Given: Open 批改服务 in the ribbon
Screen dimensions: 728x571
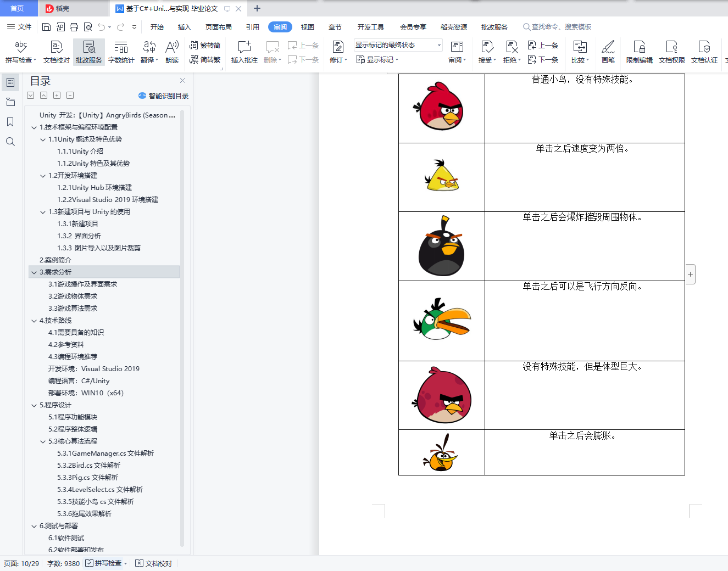Looking at the screenshot, I should (x=89, y=52).
